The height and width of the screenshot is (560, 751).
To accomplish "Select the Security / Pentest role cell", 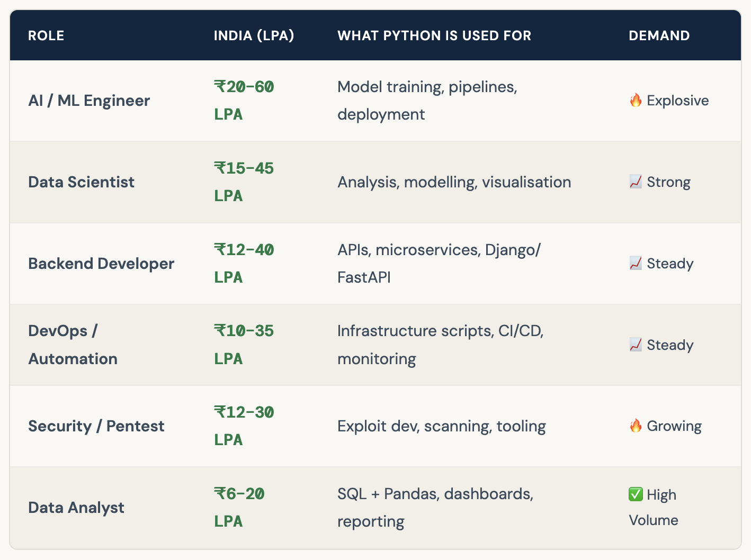I will click(x=96, y=426).
